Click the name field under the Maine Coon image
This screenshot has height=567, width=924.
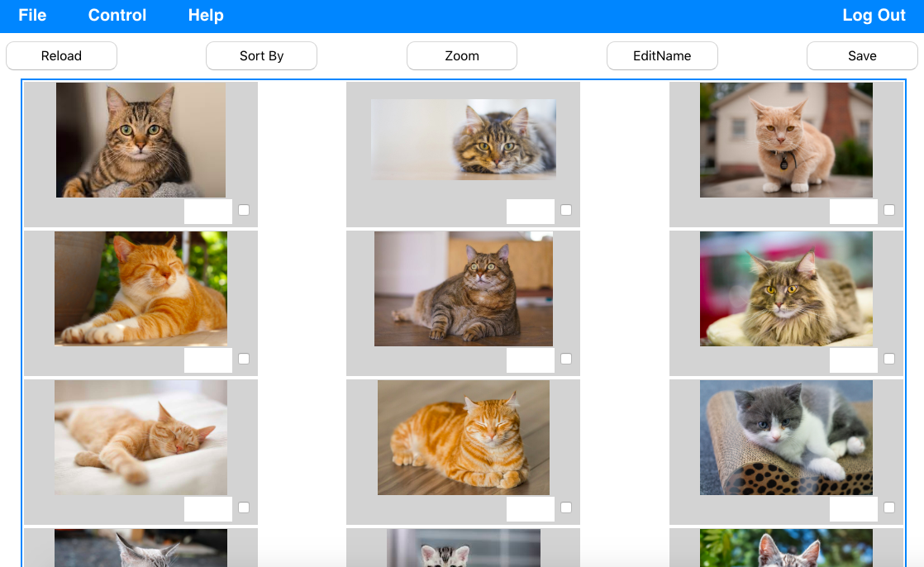pos(854,360)
